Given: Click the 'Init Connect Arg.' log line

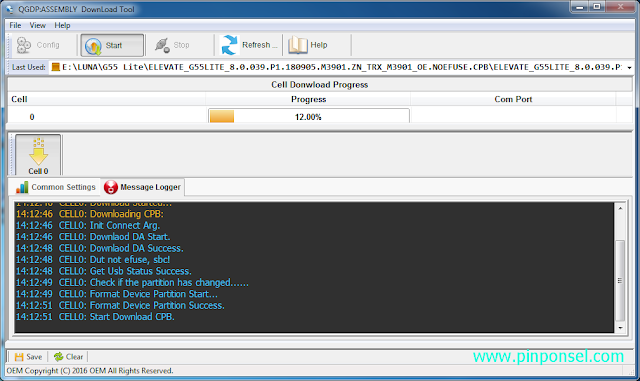Looking at the screenshot, I should point(88,225).
